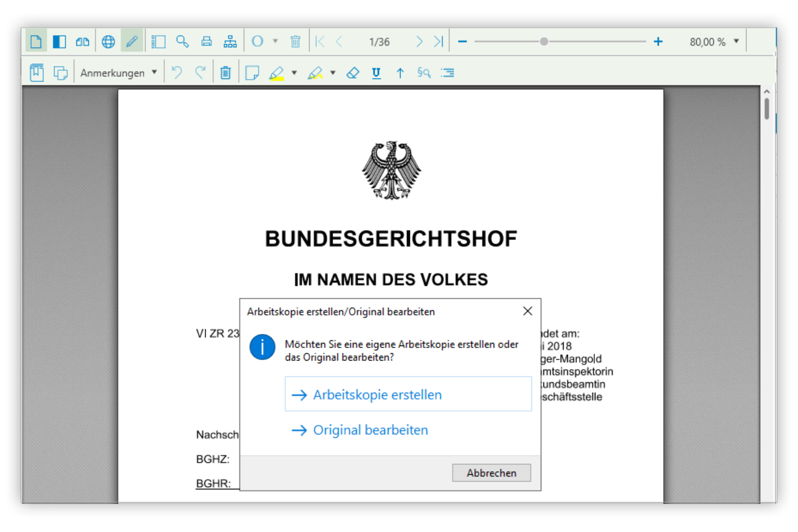Select the eraser tool
The height and width of the screenshot is (532, 798).
tap(353, 73)
